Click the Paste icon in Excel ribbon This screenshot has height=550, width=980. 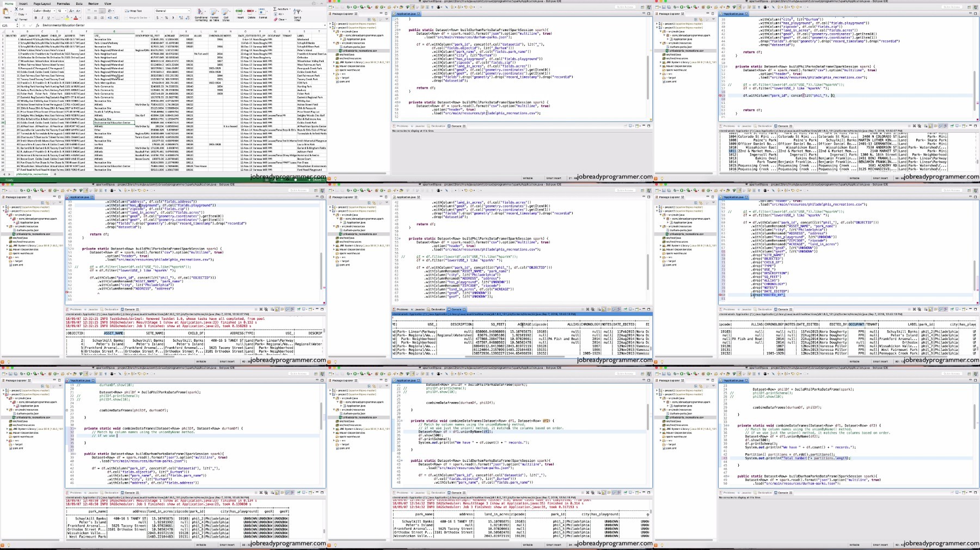coord(7,14)
